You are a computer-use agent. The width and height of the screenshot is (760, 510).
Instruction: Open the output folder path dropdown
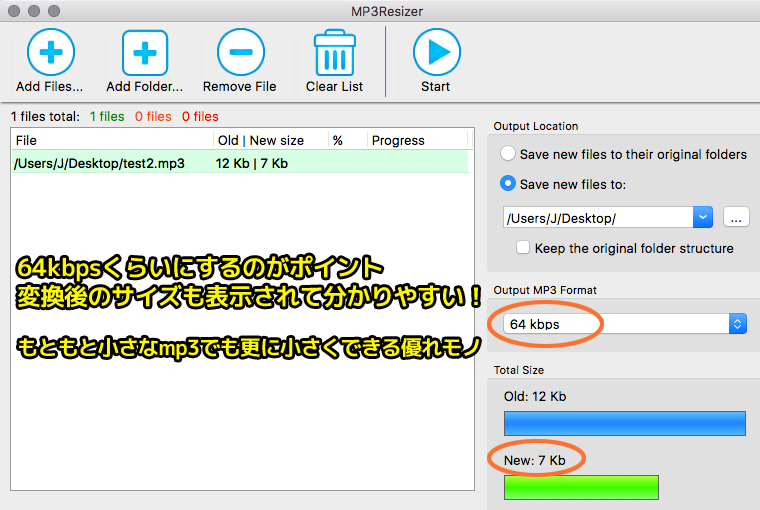[702, 217]
